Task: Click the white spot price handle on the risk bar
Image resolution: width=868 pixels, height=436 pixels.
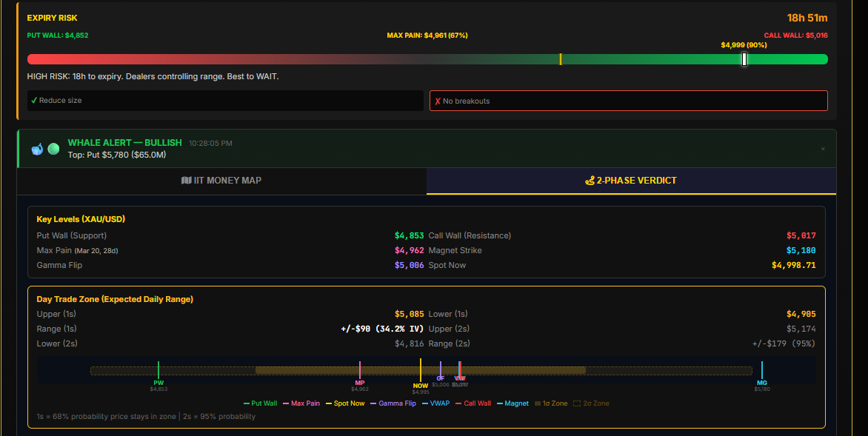Action: pos(744,59)
